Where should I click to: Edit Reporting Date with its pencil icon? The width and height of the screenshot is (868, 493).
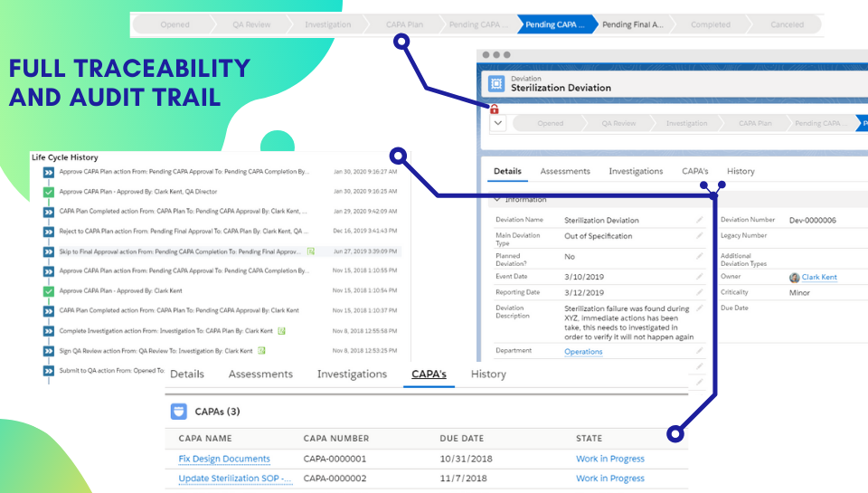[700, 292]
